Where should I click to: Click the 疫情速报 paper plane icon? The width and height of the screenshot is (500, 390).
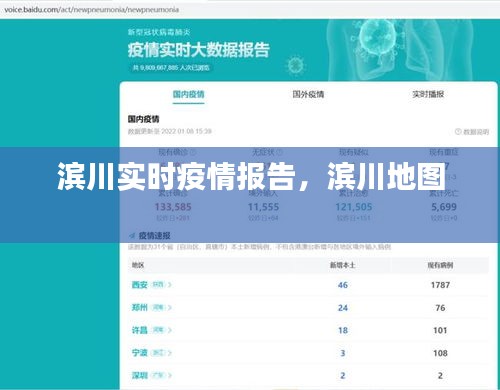pos(132,236)
